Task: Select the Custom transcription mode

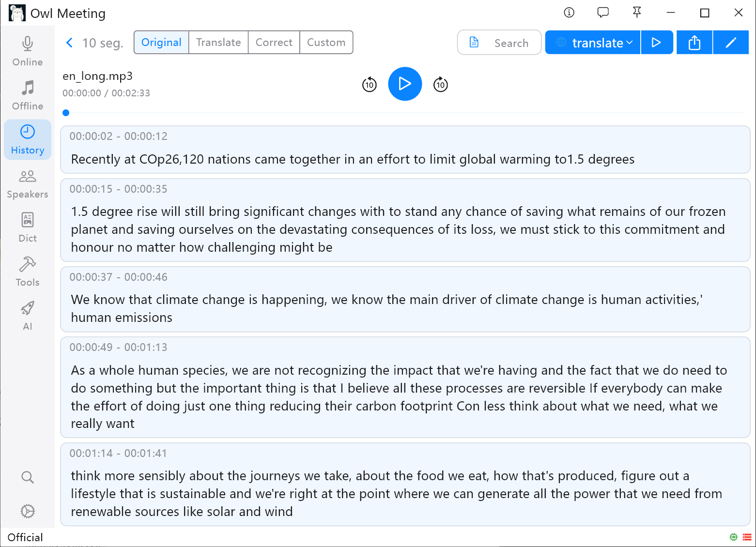Action: [326, 42]
